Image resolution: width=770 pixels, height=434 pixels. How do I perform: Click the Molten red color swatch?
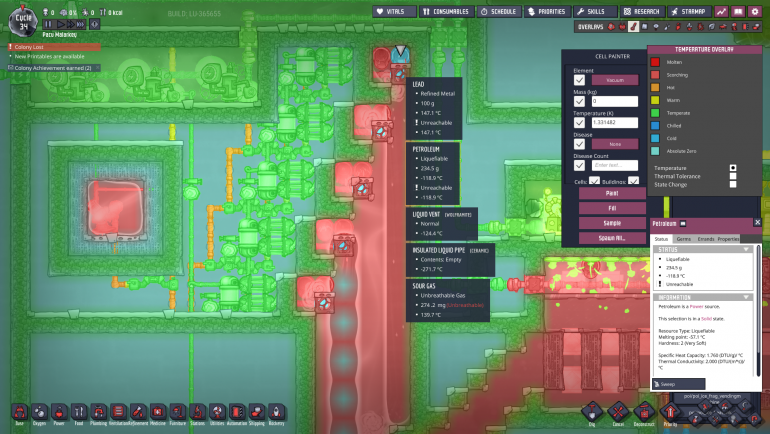(x=656, y=61)
